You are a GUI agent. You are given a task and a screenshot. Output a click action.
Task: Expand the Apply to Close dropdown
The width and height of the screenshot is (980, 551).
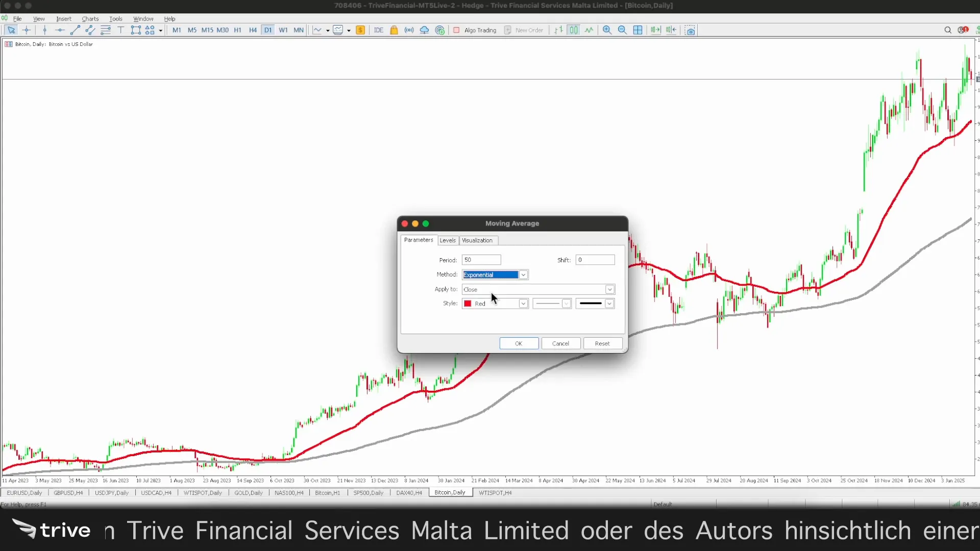[x=609, y=289]
